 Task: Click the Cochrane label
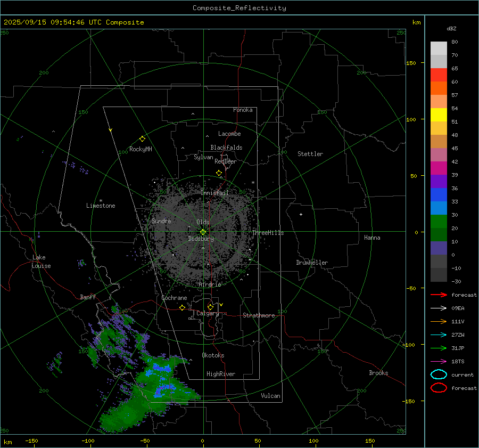[174, 298]
